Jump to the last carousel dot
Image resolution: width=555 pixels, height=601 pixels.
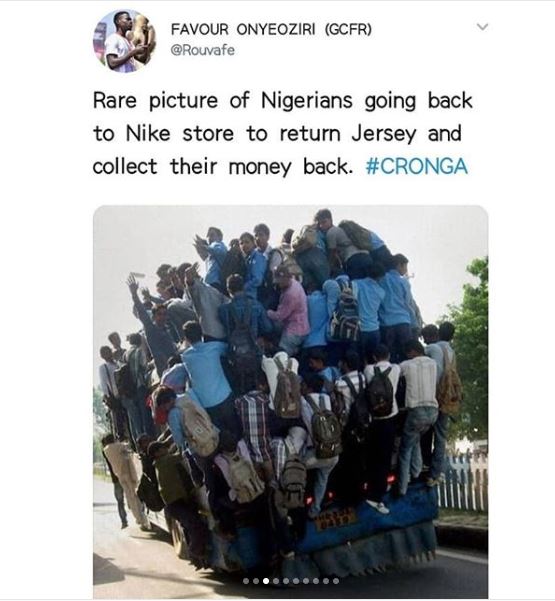pyautogui.click(x=336, y=581)
